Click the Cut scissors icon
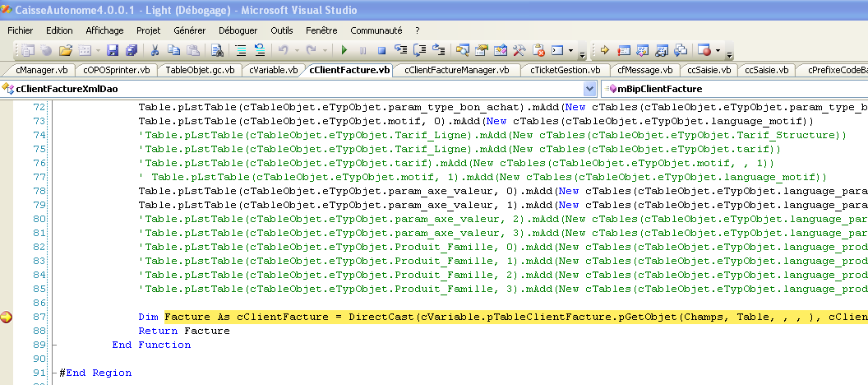The width and height of the screenshot is (868, 385). (155, 50)
